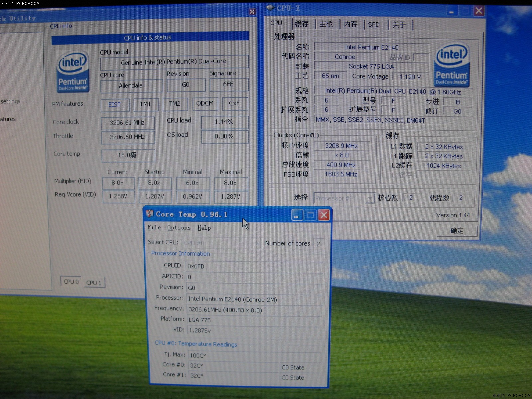The width and height of the screenshot is (532, 399).
Task: Click the 核心速度 value 3206.9 MHz
Action: point(342,146)
